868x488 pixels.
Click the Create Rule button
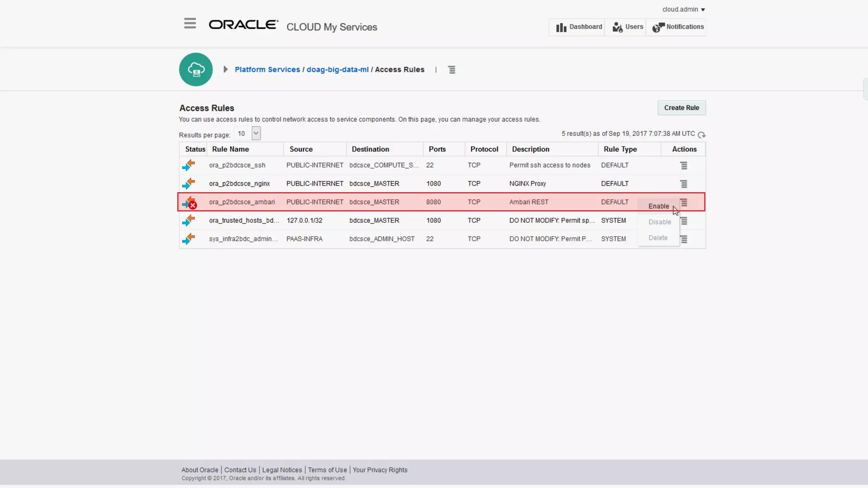tap(681, 108)
